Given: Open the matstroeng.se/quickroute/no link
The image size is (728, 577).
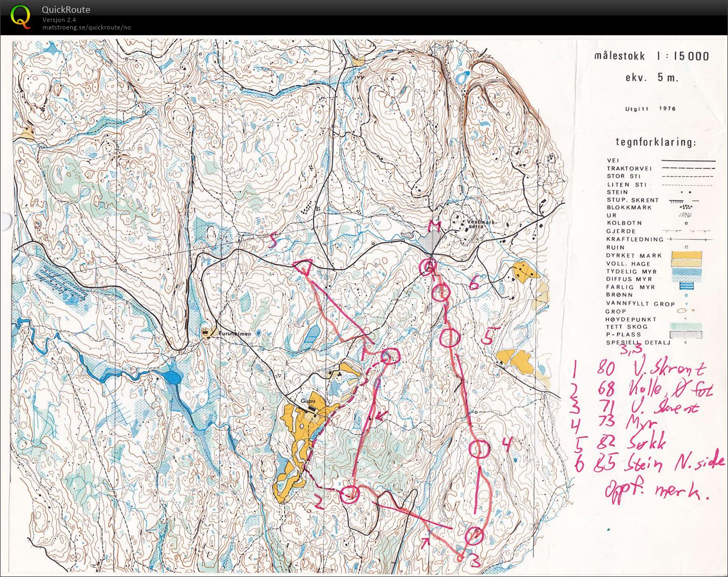Looking at the screenshot, I should point(87,27).
